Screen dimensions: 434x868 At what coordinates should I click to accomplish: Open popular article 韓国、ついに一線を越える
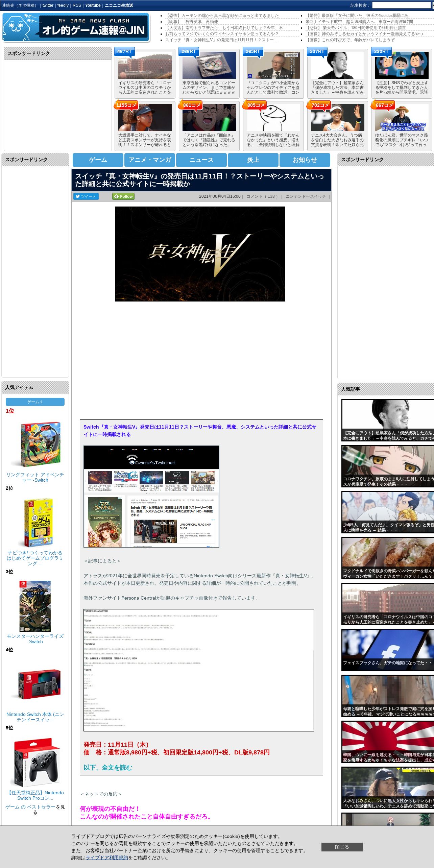[x=388, y=742]
